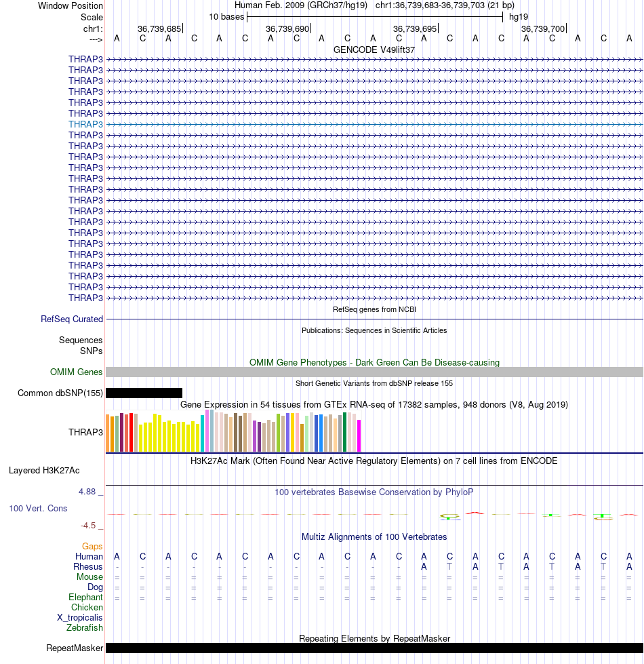This screenshot has width=644, height=664.
Task: Open 100 vertebrates Basewise Conservation by PhyloP title
Action: click(374, 492)
